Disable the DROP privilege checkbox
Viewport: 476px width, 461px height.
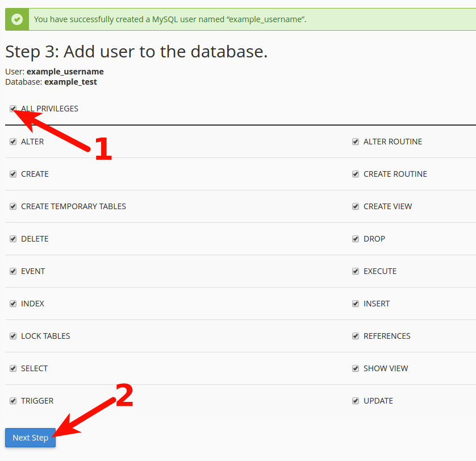point(356,239)
